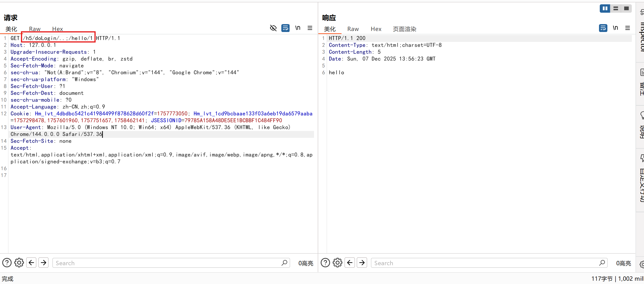The image size is (644, 284).
Task: Open request Raw tab
Action: click(35, 29)
